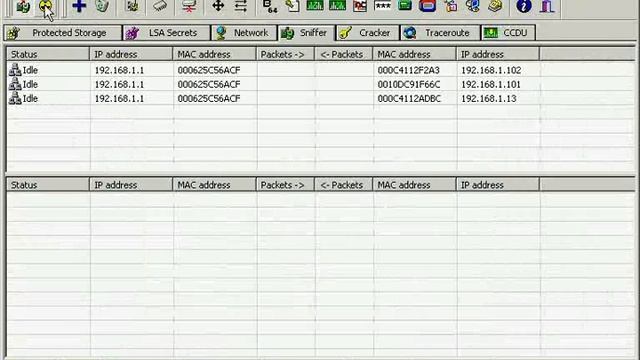Open the Traceroute tab
Image resolution: width=640 pixels, height=360 pixels.
click(440, 33)
